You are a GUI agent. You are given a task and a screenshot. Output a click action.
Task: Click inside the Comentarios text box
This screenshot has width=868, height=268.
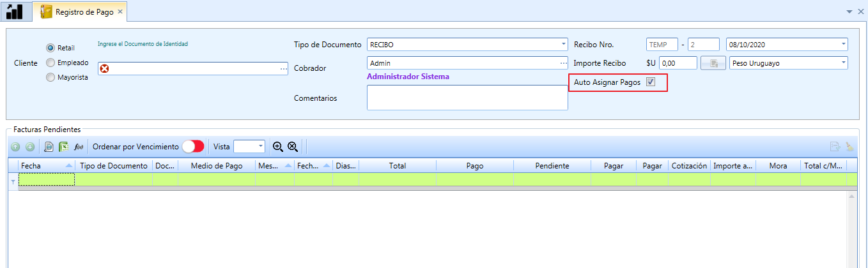(x=467, y=98)
